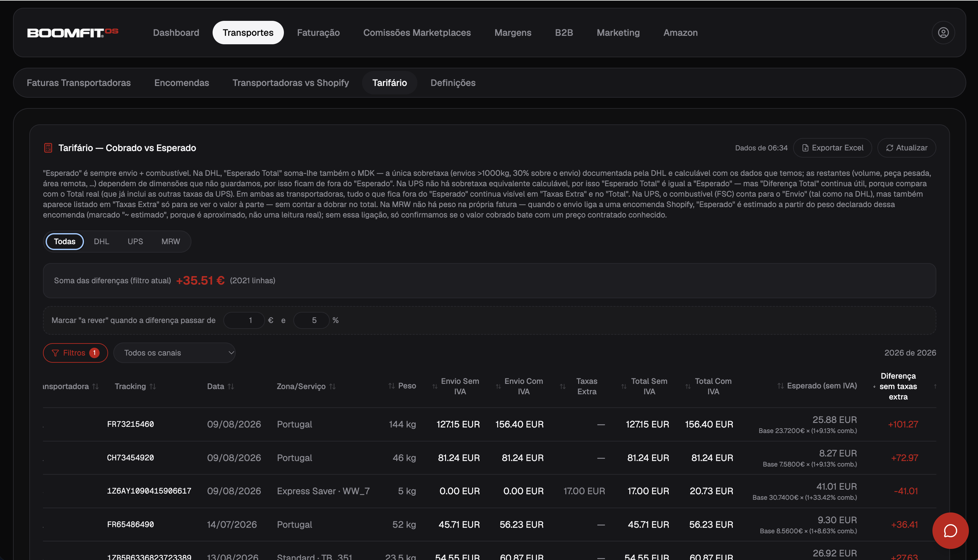Viewport: 978px width, 560px height.
Task: Filter by UPS carrier
Action: click(135, 242)
